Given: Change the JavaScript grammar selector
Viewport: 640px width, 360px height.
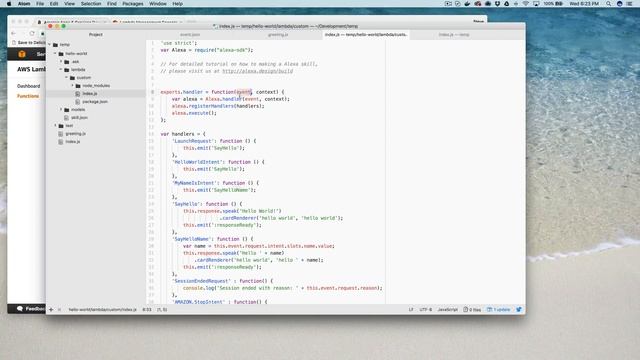Looking at the screenshot, I should (x=448, y=309).
